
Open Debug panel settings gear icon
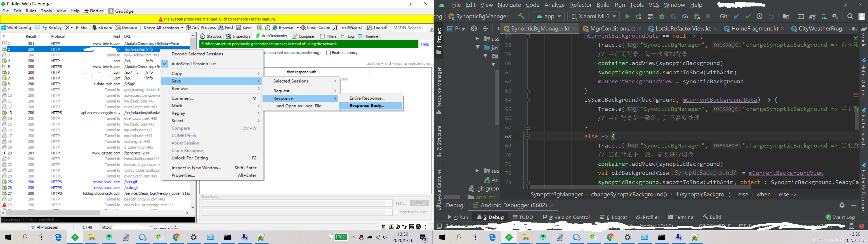pos(842,205)
